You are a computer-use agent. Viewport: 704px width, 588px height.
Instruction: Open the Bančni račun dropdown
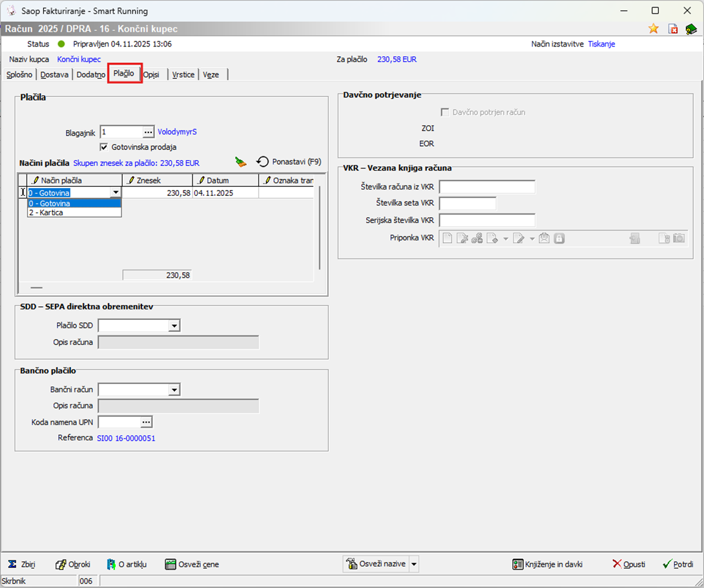pyautogui.click(x=174, y=390)
